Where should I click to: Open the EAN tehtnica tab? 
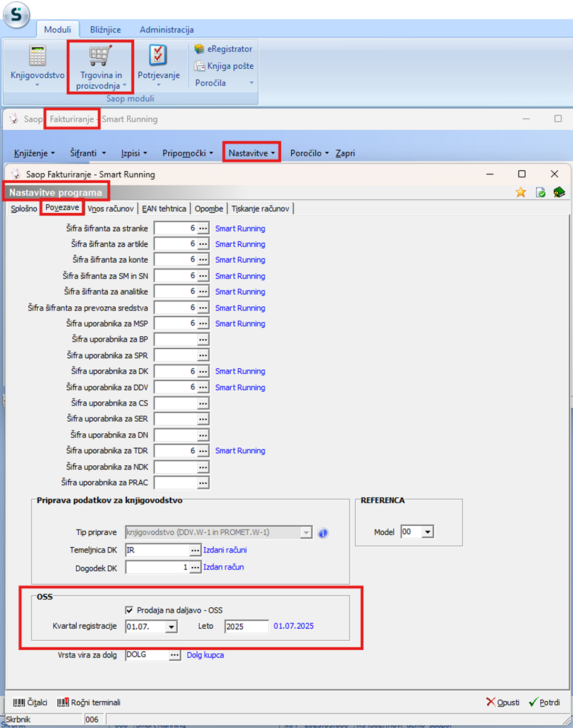coord(164,209)
